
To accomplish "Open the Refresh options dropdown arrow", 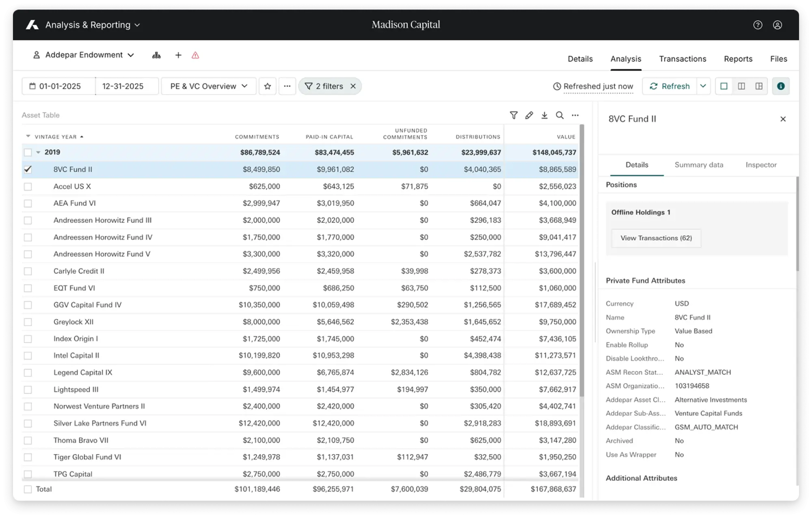I will point(703,86).
